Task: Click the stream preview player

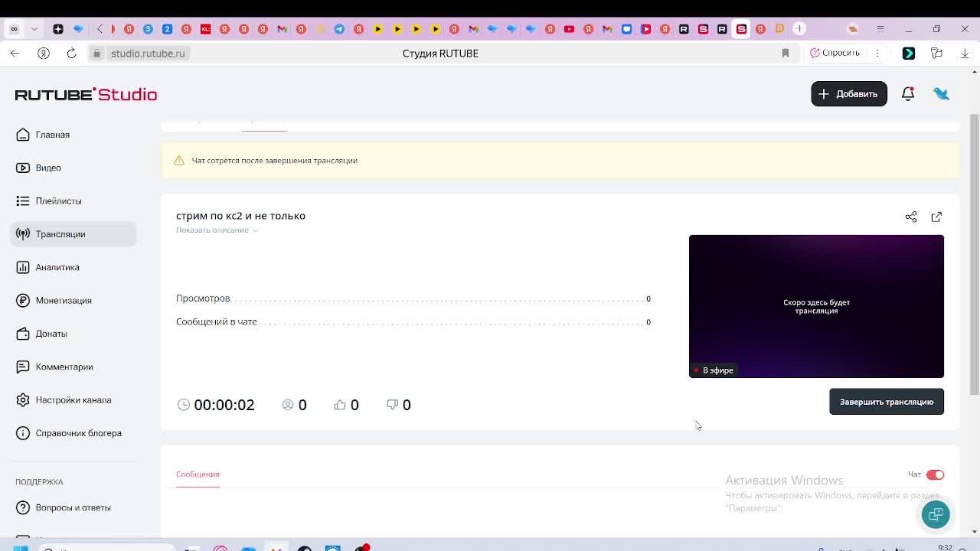Action: pyautogui.click(x=816, y=306)
